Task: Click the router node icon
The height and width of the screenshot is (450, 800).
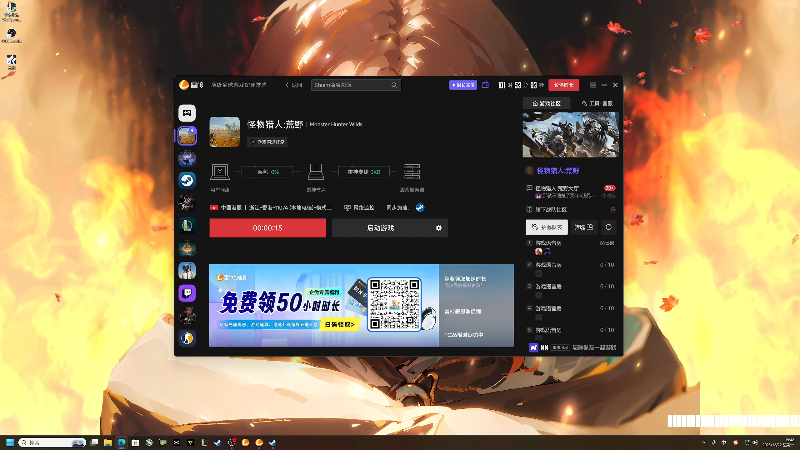Action: 316,171
